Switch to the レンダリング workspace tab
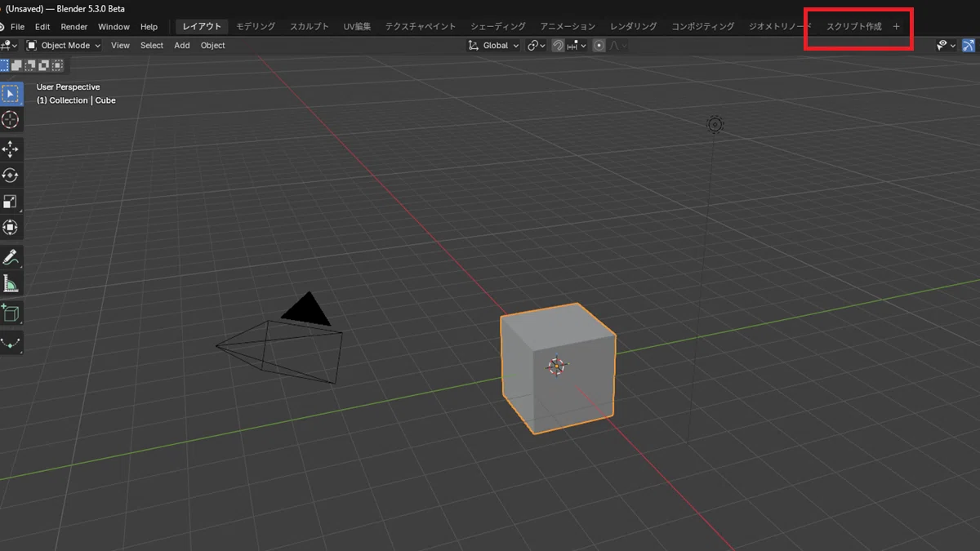 pos(633,27)
